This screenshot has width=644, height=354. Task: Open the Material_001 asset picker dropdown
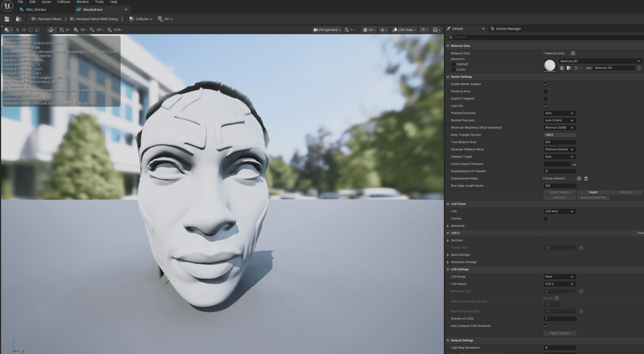coord(600,61)
